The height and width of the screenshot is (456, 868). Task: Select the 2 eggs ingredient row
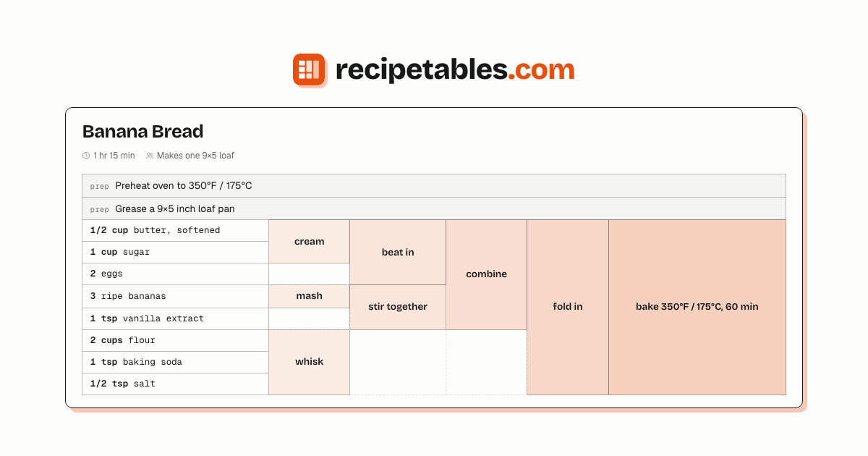176,274
